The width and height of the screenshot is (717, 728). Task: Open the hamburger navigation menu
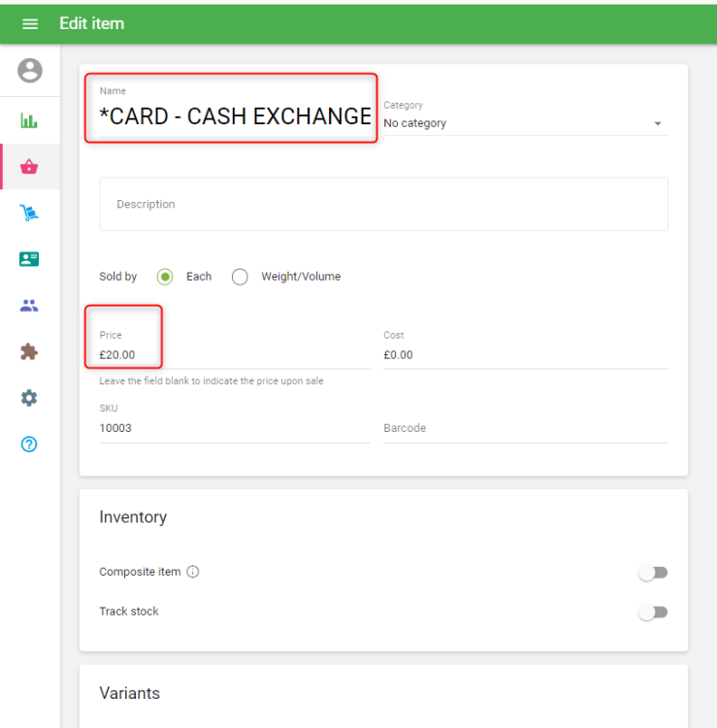30,23
